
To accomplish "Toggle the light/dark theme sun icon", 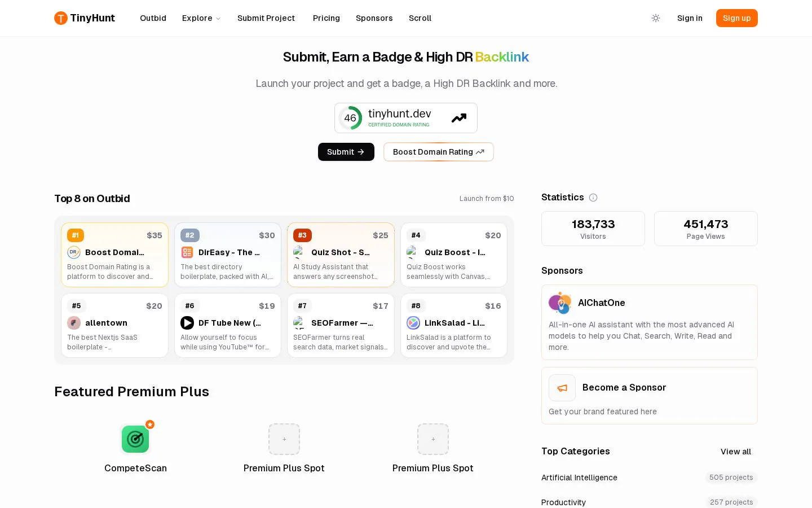I will pos(656,18).
